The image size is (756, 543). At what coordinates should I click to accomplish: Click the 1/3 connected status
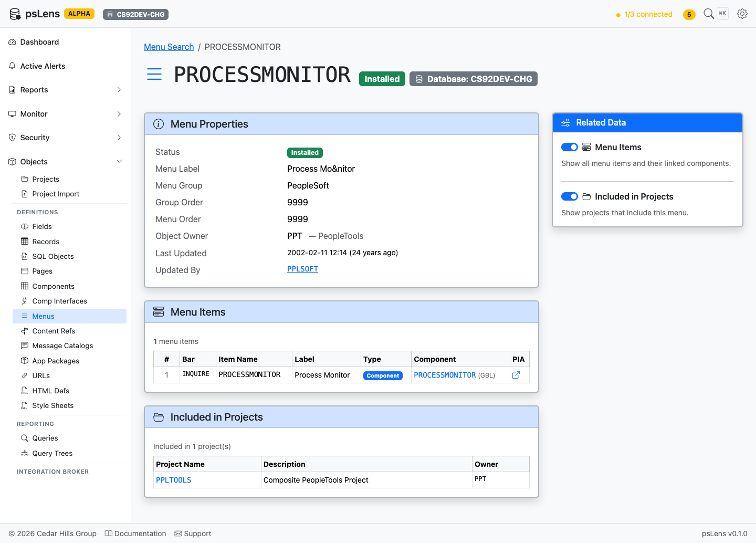[644, 14]
